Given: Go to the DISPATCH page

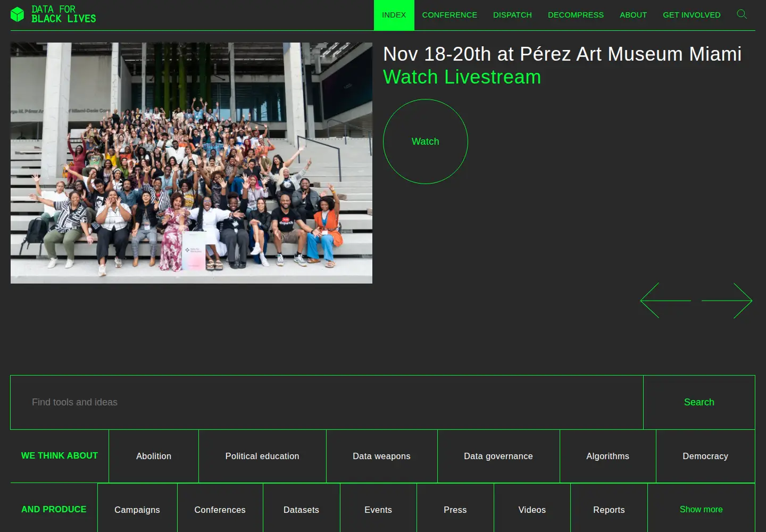Looking at the screenshot, I should (512, 15).
